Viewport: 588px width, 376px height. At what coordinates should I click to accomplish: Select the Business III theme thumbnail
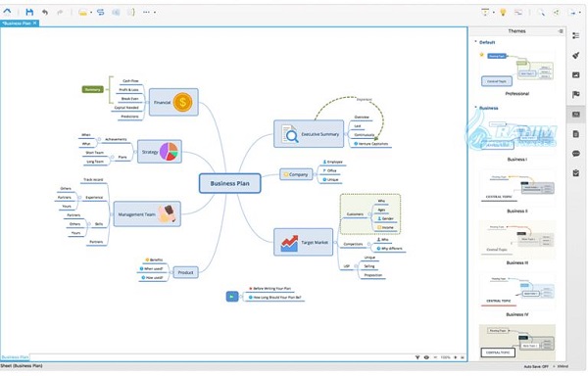517,240
